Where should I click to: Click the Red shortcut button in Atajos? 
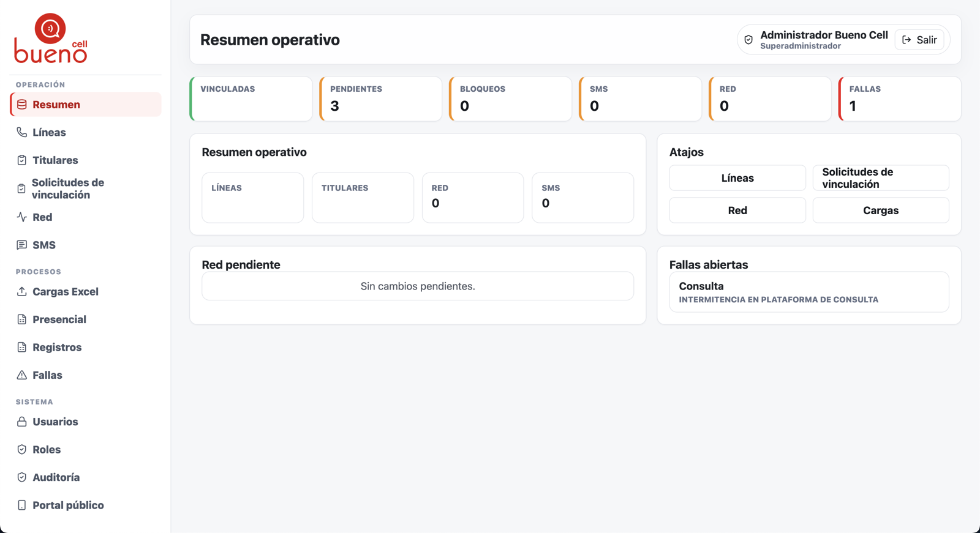coord(737,211)
